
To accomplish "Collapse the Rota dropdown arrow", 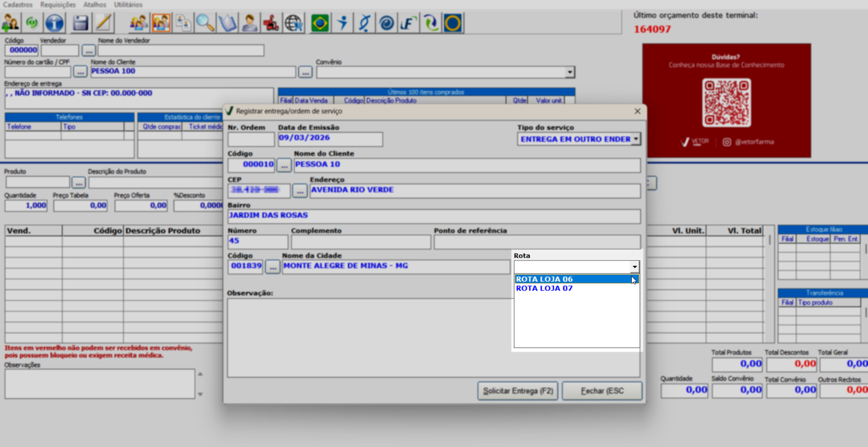I will [634, 267].
